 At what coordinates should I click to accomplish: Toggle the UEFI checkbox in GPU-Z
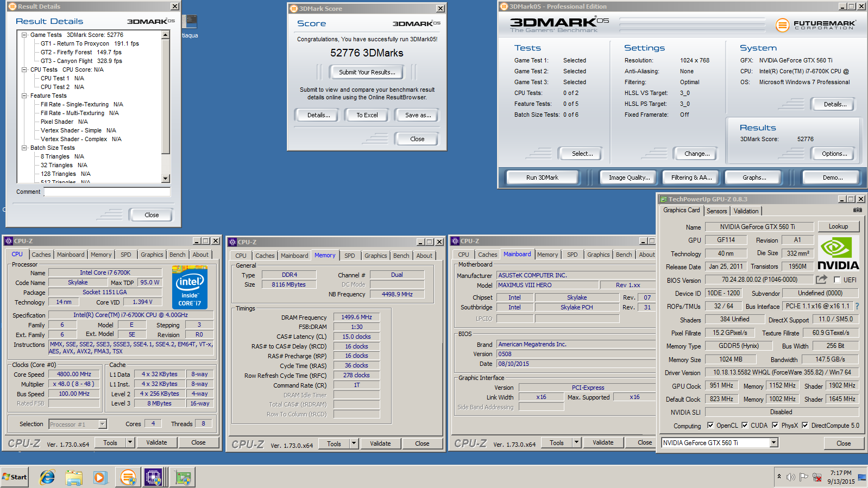click(837, 280)
